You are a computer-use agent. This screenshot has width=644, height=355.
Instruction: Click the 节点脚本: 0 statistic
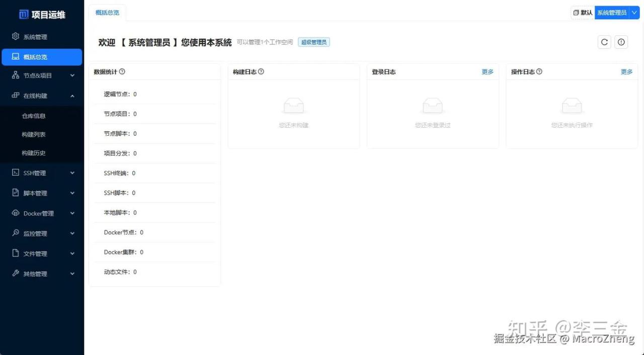click(x=120, y=134)
